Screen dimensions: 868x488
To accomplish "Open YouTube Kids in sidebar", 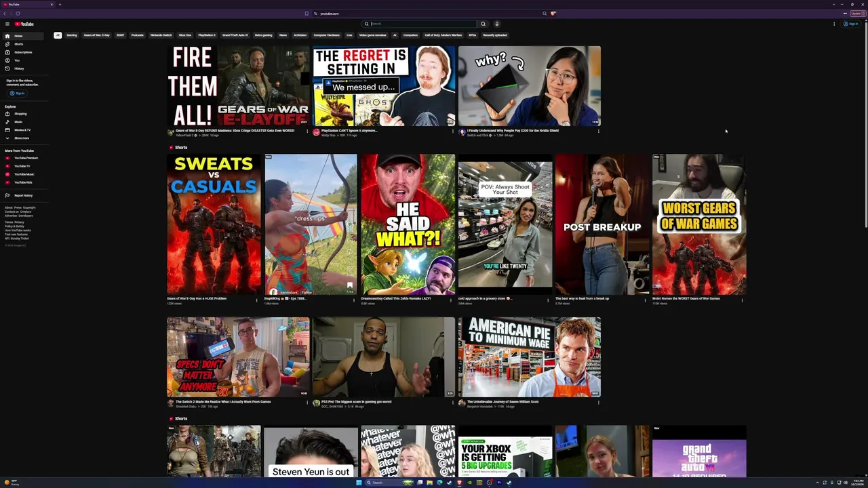I will click(x=23, y=182).
